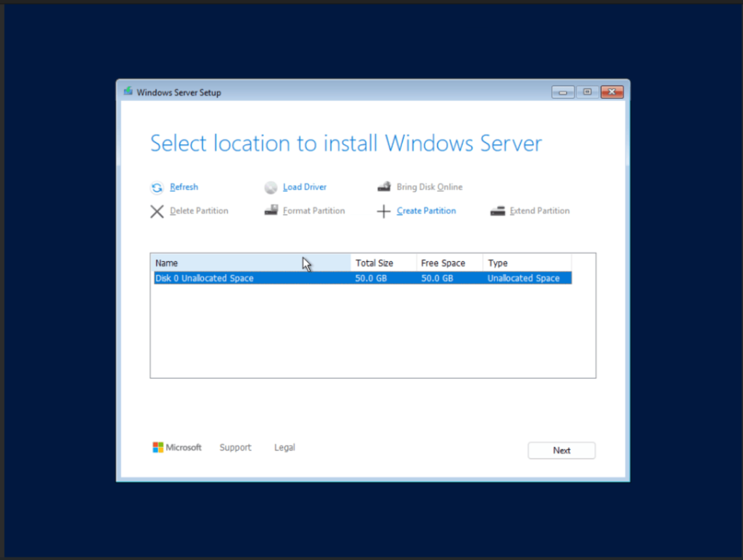Click the Type column header
This screenshot has height=560, width=743.
[527, 263]
